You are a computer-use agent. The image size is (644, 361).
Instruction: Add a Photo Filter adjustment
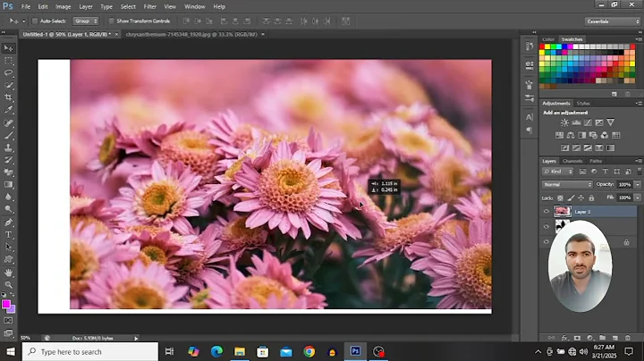pos(593,135)
